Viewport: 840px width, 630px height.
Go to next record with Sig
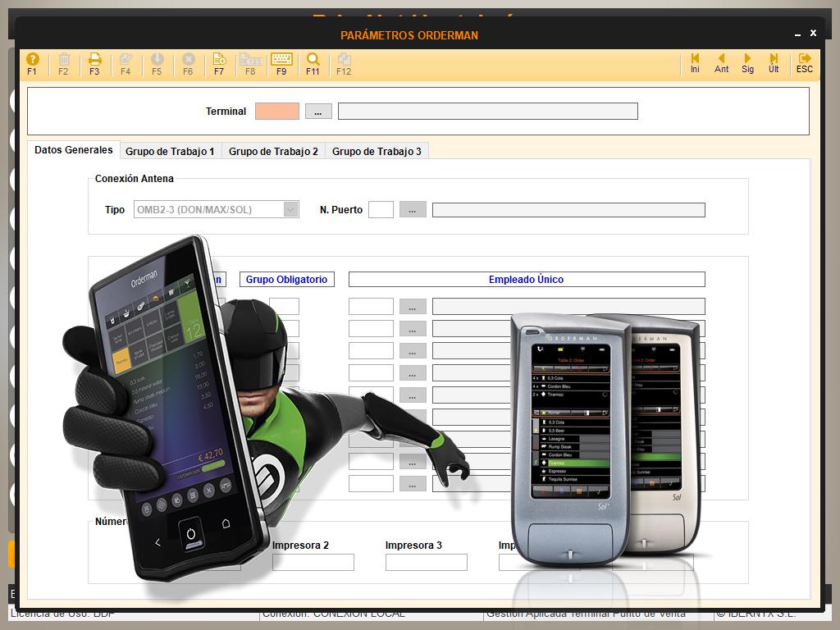coord(747,63)
